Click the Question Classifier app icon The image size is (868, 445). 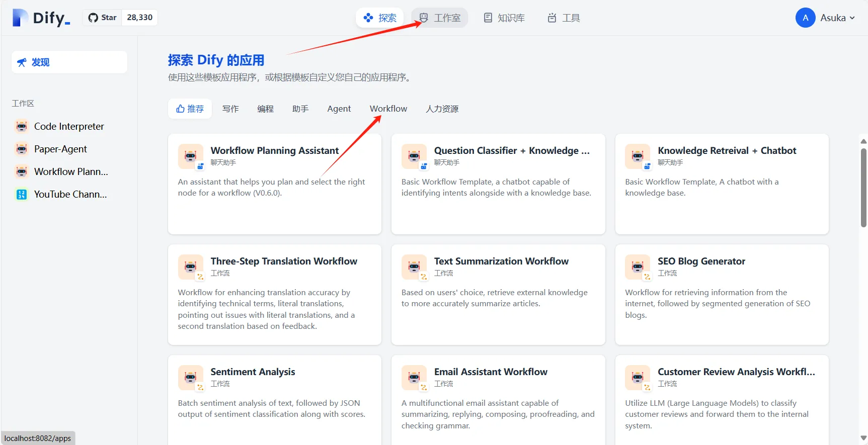414,156
